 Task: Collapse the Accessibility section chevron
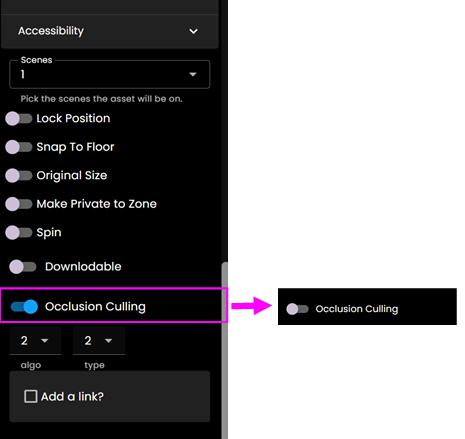pyautogui.click(x=193, y=31)
